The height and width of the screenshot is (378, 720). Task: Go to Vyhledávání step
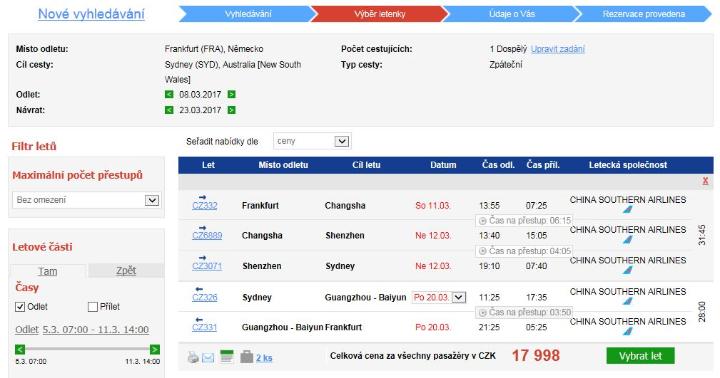pyautogui.click(x=248, y=14)
